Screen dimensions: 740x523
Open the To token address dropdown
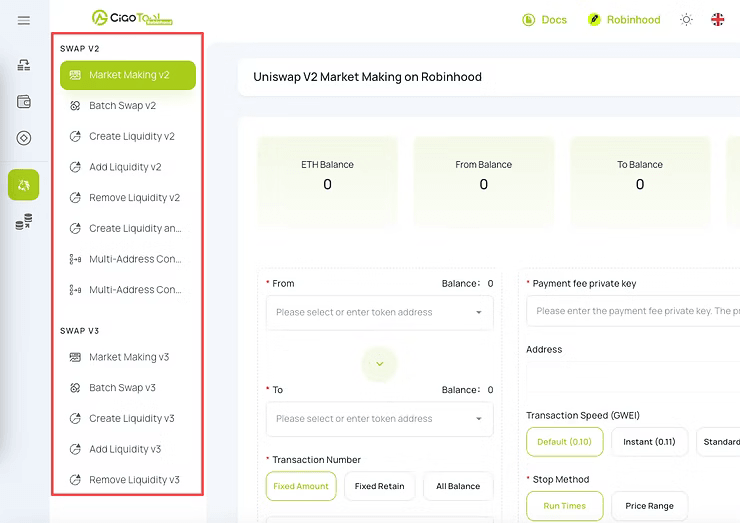[x=379, y=419]
